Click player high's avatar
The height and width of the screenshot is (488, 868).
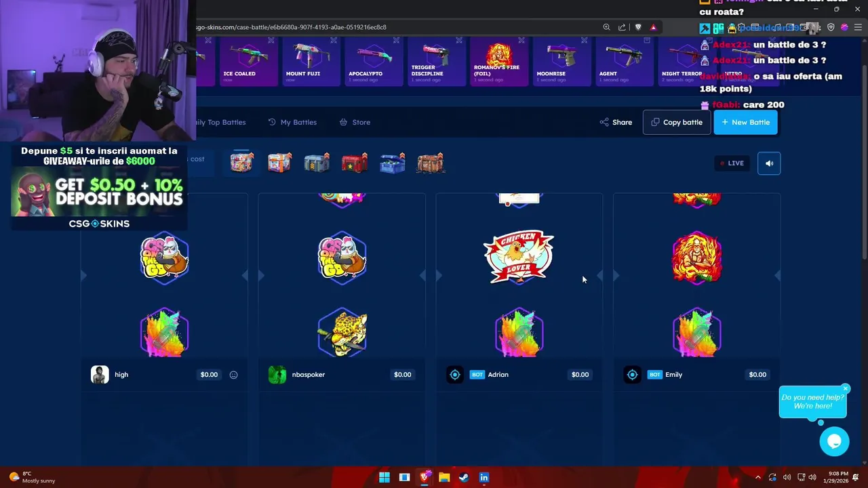[x=100, y=375]
